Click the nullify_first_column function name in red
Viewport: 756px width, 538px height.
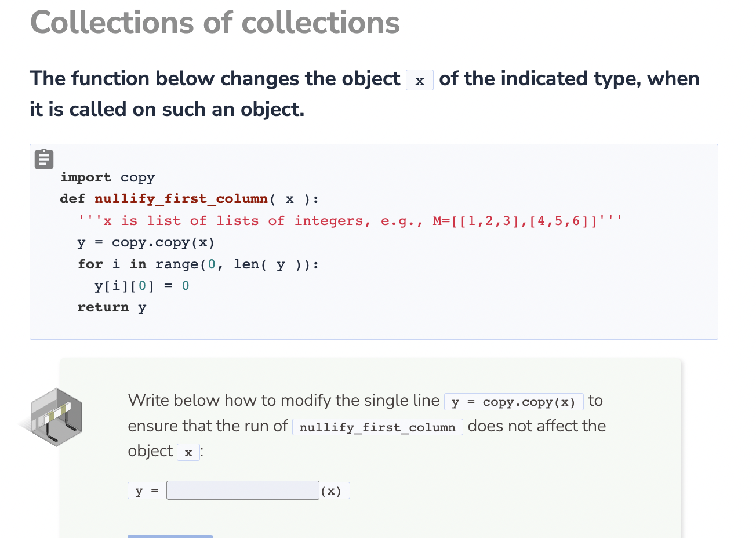(181, 199)
